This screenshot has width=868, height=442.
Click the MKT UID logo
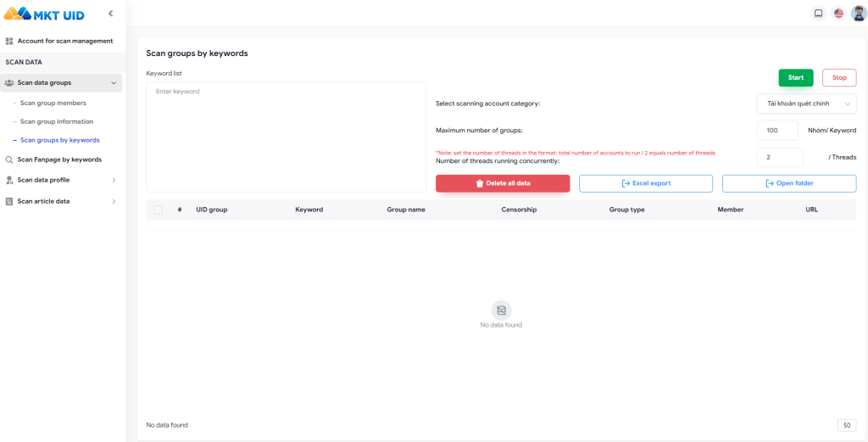[44, 14]
